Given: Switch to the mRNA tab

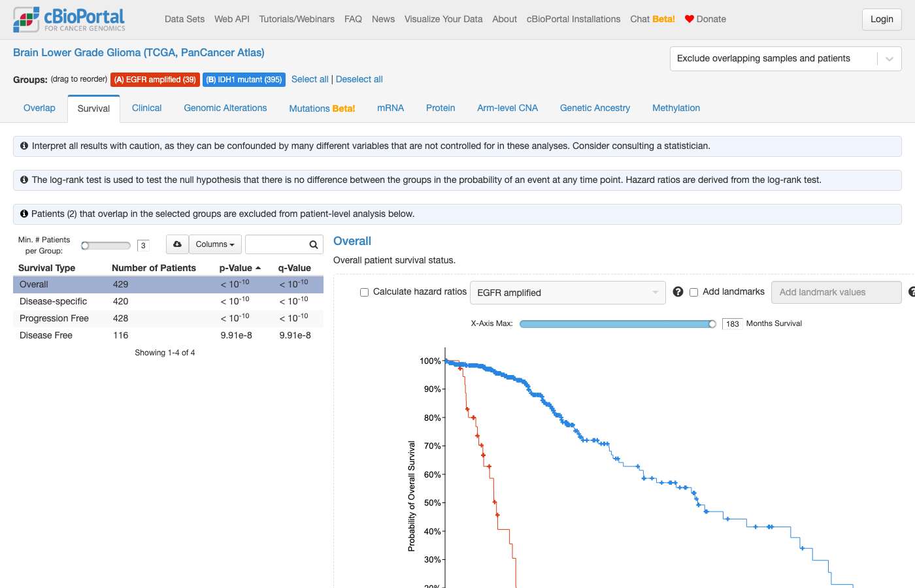Looking at the screenshot, I should pyautogui.click(x=390, y=108).
